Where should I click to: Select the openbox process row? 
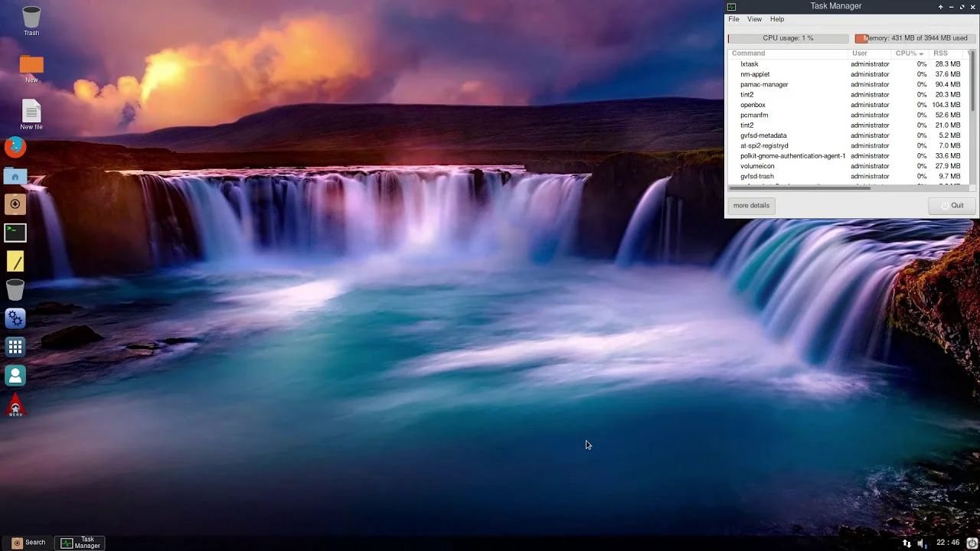pos(753,105)
